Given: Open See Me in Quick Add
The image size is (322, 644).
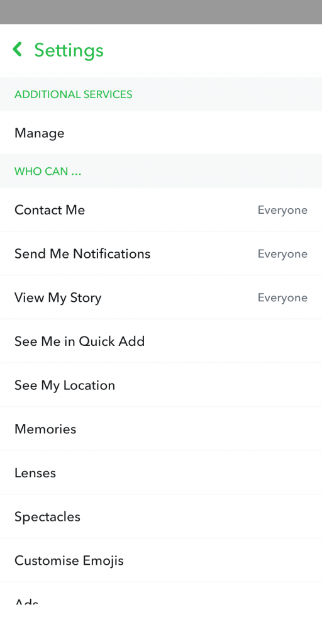Looking at the screenshot, I should (x=161, y=341).
